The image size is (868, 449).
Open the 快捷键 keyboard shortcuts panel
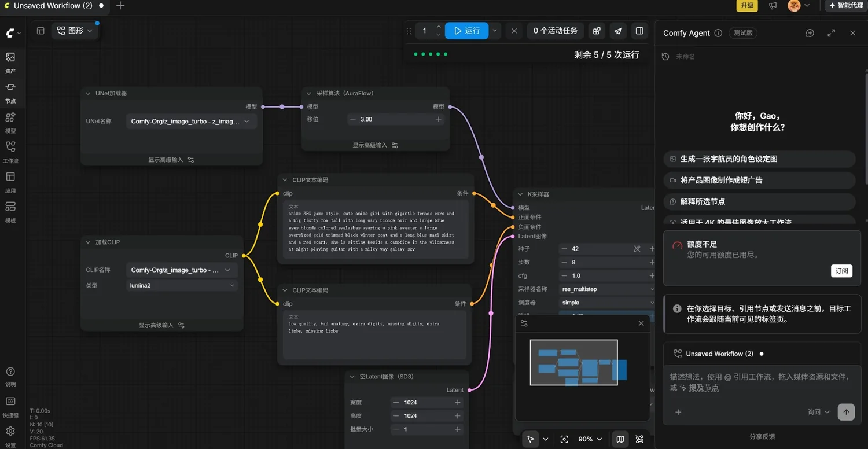pyautogui.click(x=10, y=406)
